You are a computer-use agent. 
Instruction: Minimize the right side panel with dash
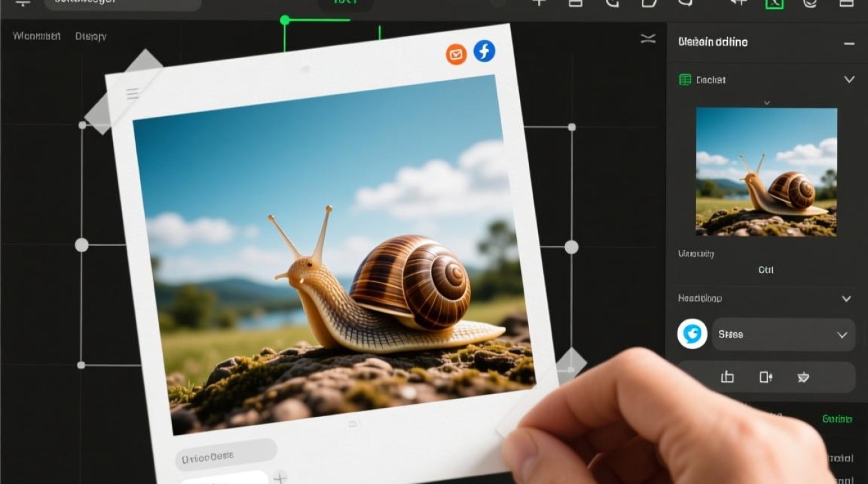click(849, 43)
